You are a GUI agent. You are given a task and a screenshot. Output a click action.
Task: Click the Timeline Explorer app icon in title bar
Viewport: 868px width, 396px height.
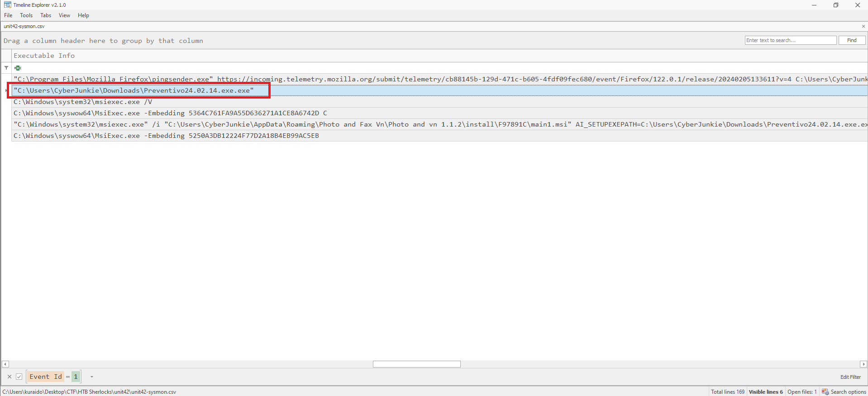7,5
